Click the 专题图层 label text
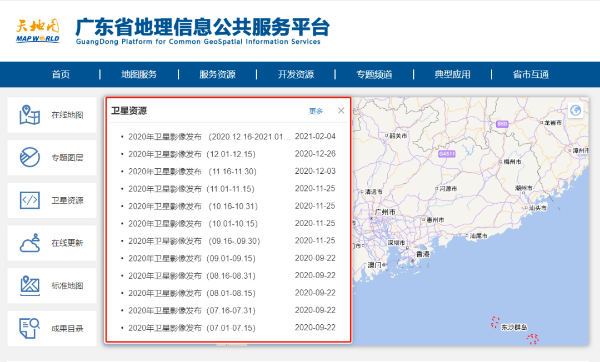This screenshot has width=600, height=362. pos(67,157)
